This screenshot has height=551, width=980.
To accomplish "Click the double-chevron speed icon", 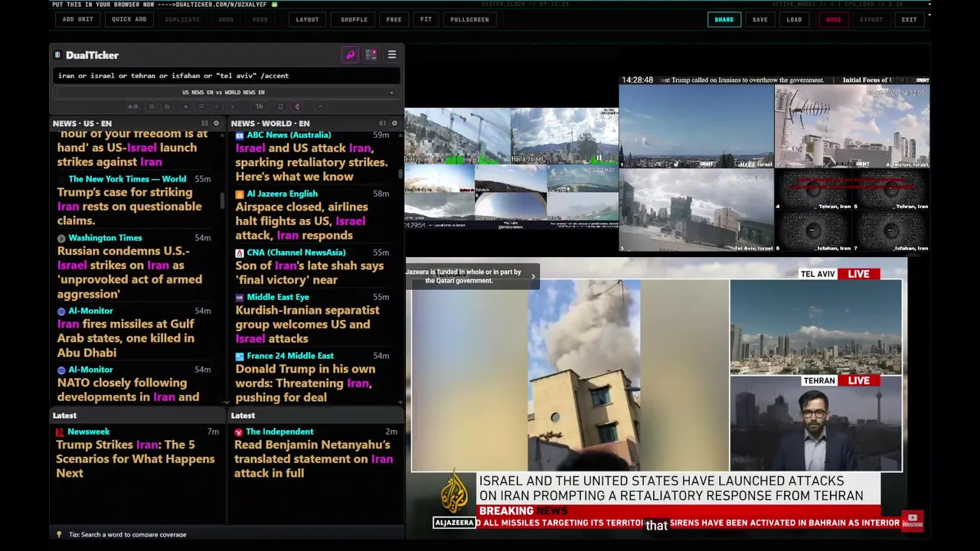I will pos(201,106).
